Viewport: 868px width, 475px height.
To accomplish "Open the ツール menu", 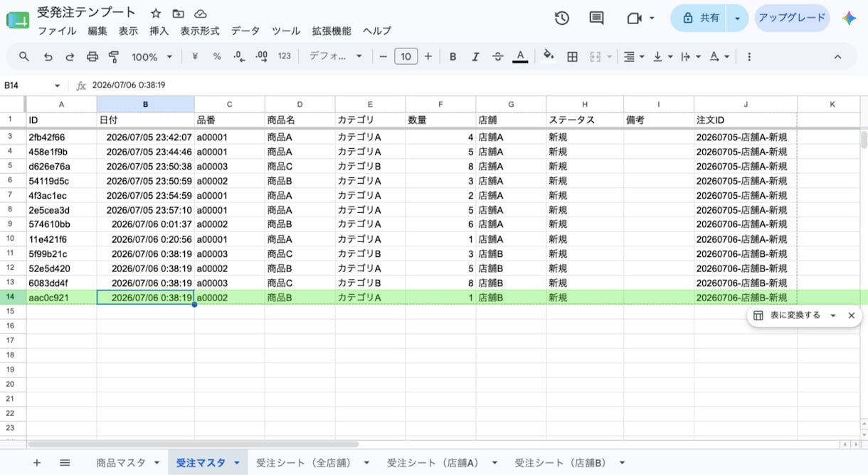I will coord(285,31).
